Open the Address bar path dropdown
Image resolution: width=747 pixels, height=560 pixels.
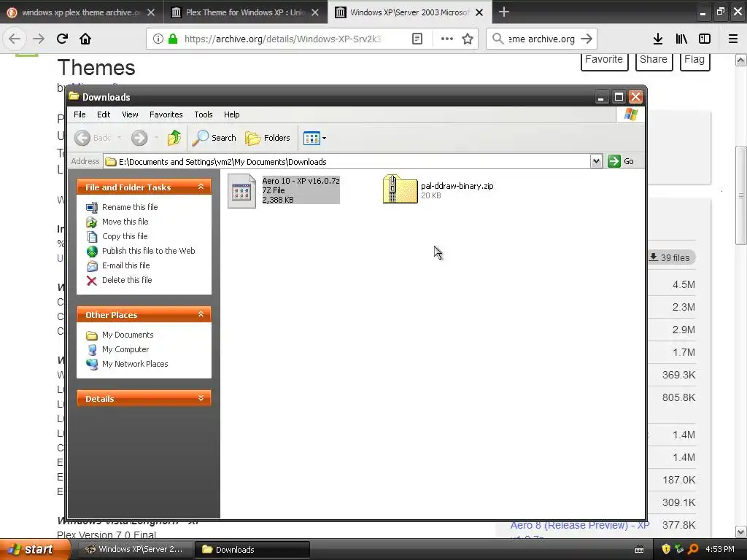pos(596,161)
